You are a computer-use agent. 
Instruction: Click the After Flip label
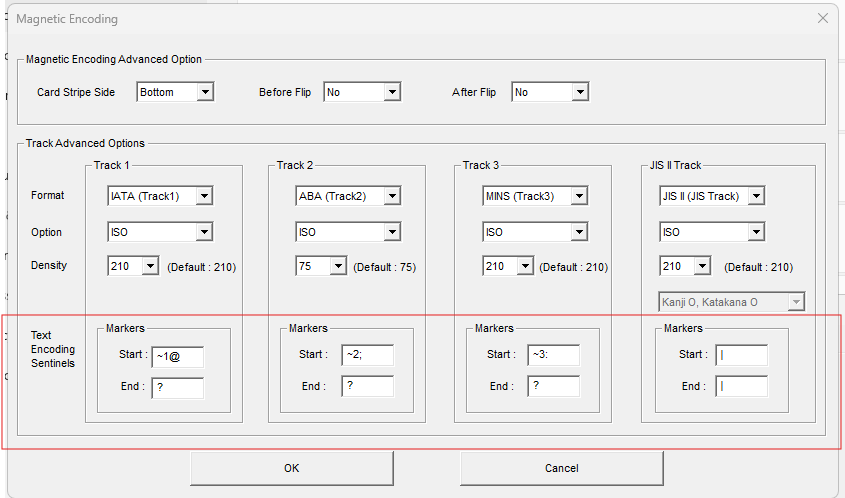coord(474,92)
